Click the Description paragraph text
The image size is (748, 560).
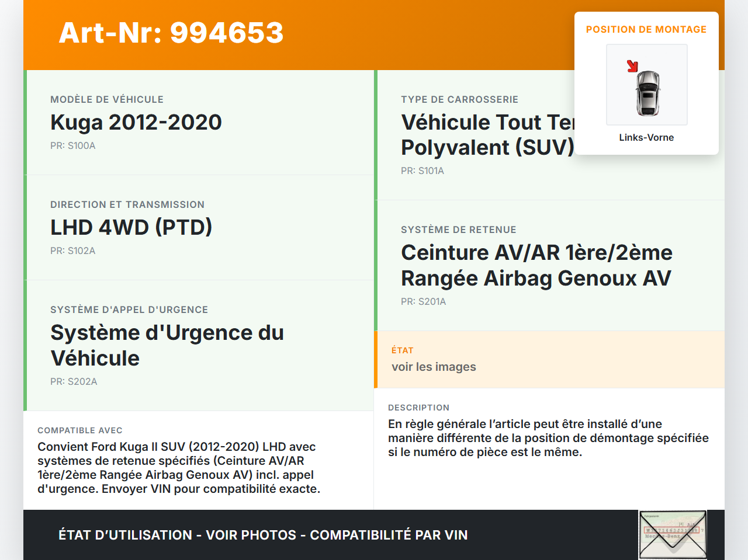[x=548, y=438]
